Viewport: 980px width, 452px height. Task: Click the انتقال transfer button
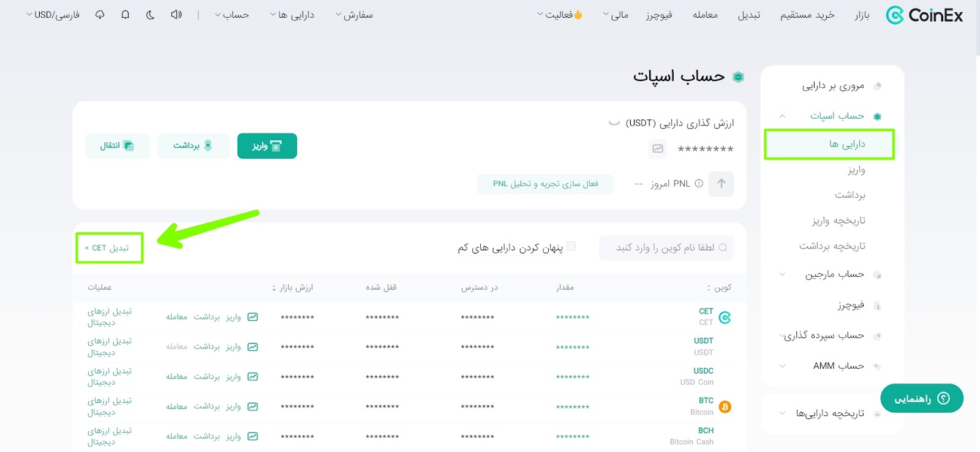pyautogui.click(x=118, y=146)
